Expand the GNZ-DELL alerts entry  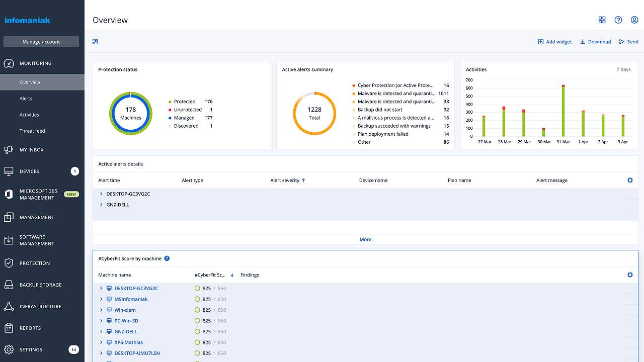[100, 204]
